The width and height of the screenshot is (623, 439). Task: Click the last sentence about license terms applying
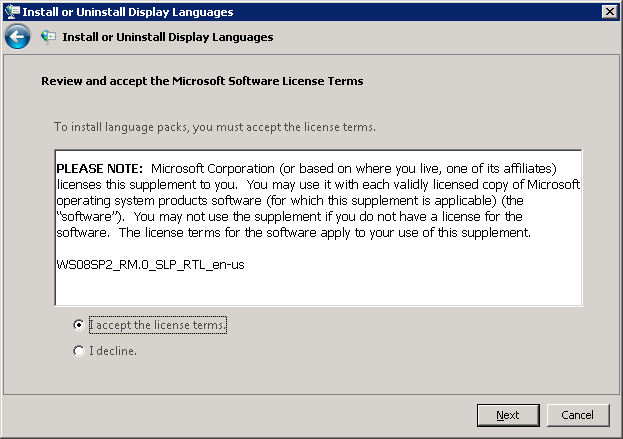325,232
